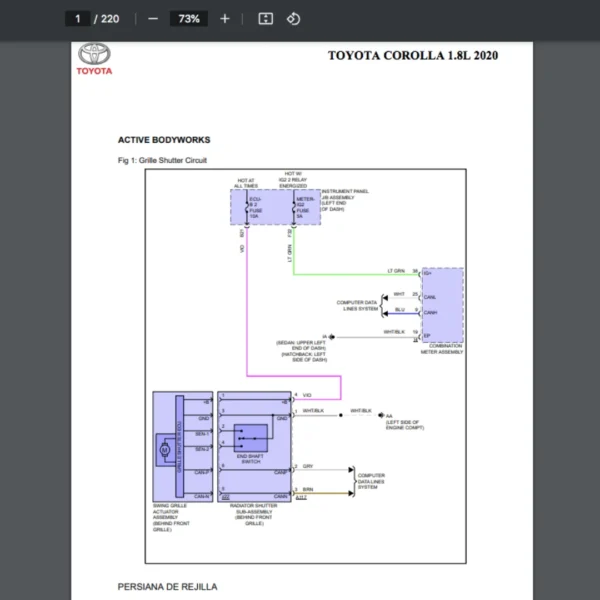The image size is (600, 600).
Task: Click the motor M symbol in actuator
Action: pyautogui.click(x=165, y=450)
